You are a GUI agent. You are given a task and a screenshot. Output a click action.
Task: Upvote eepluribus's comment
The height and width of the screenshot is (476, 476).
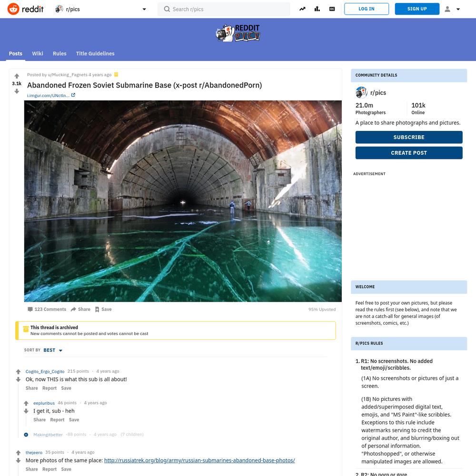click(26, 403)
